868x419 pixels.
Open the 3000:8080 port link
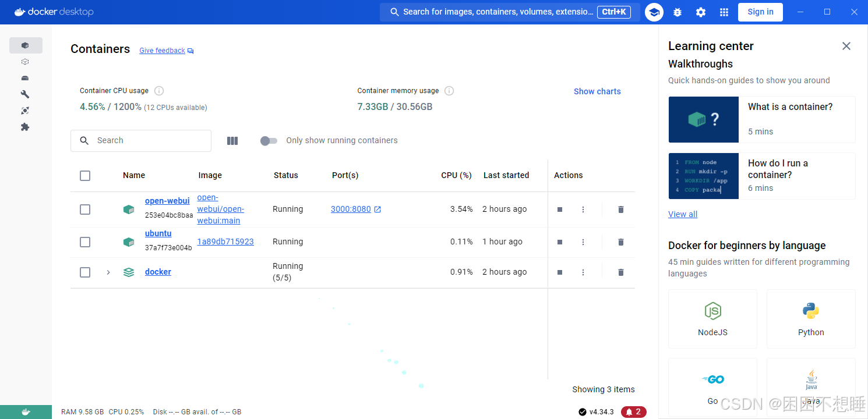[x=351, y=209]
